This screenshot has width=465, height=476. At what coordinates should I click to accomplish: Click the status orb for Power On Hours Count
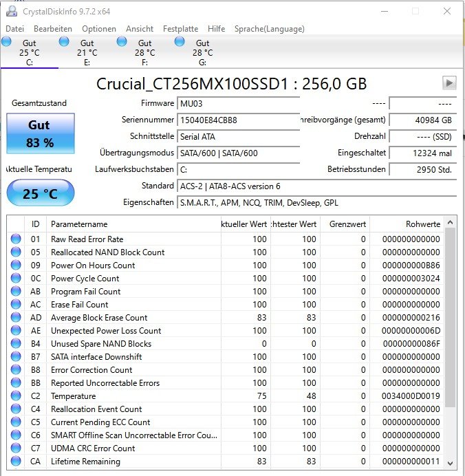point(16,265)
